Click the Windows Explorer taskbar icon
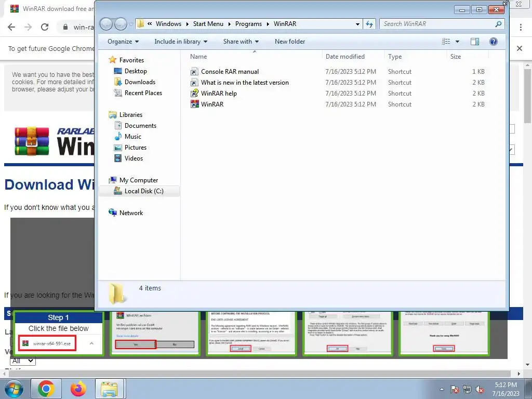The width and height of the screenshot is (532, 399). coord(109,389)
